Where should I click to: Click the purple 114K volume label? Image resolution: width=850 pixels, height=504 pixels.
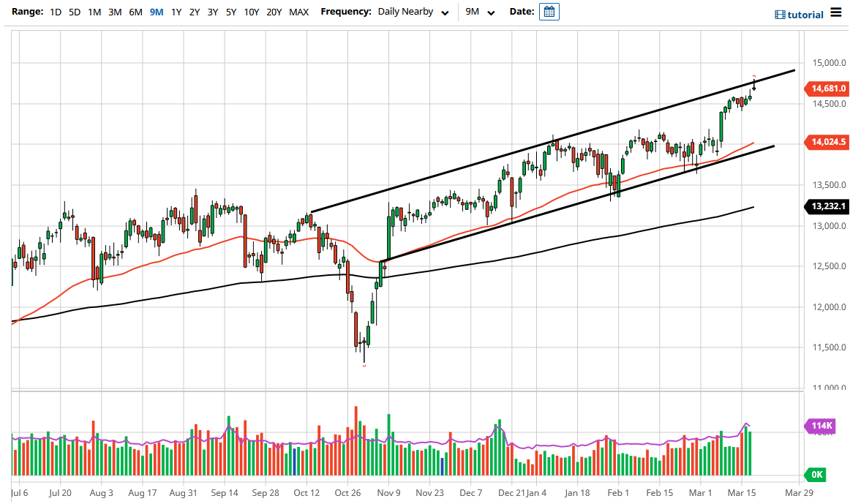(821, 425)
